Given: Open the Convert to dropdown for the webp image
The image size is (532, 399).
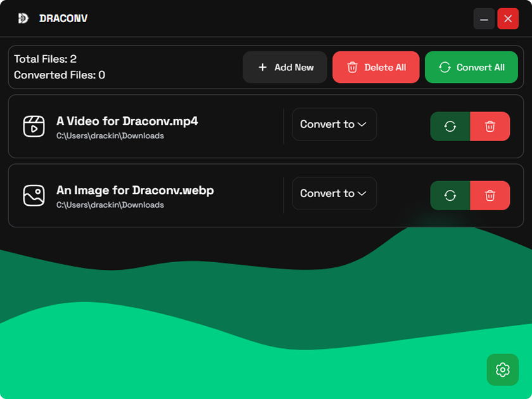Looking at the screenshot, I should pyautogui.click(x=334, y=193).
